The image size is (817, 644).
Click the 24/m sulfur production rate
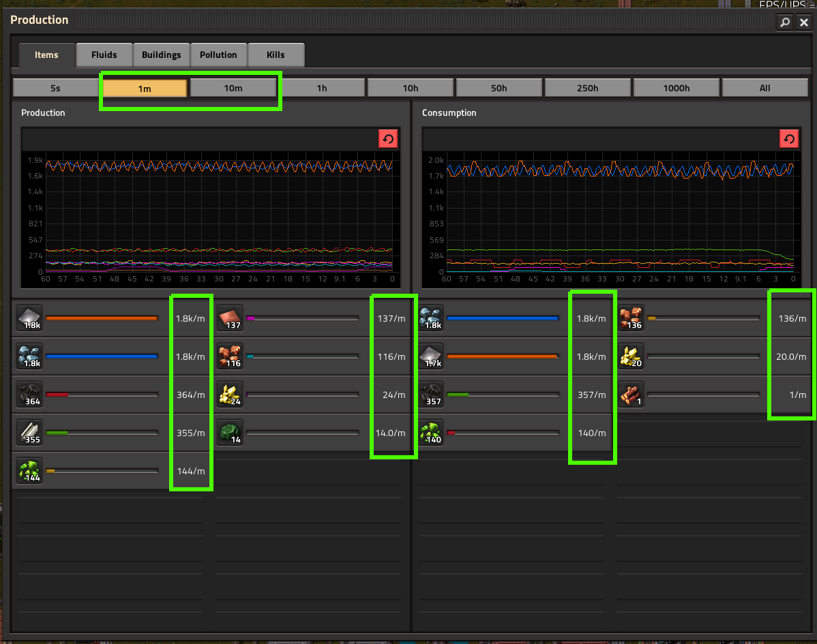[x=394, y=395]
